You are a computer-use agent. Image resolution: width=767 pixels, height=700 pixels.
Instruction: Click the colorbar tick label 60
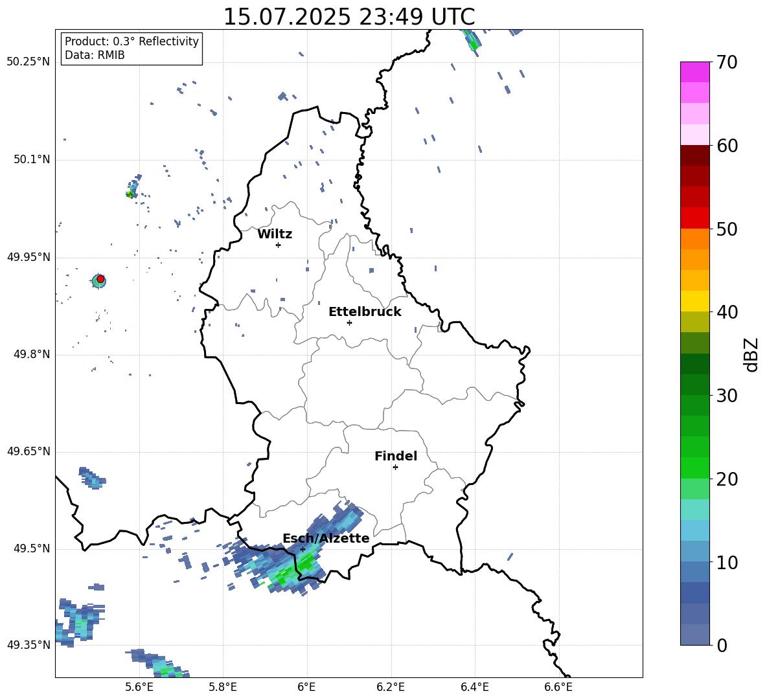[x=727, y=146]
